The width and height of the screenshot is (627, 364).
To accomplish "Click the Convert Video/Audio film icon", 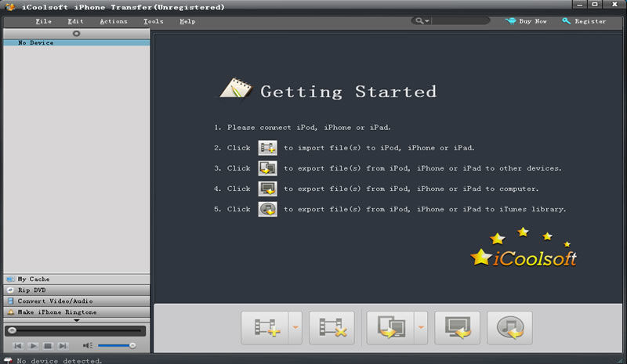I will click(11, 301).
